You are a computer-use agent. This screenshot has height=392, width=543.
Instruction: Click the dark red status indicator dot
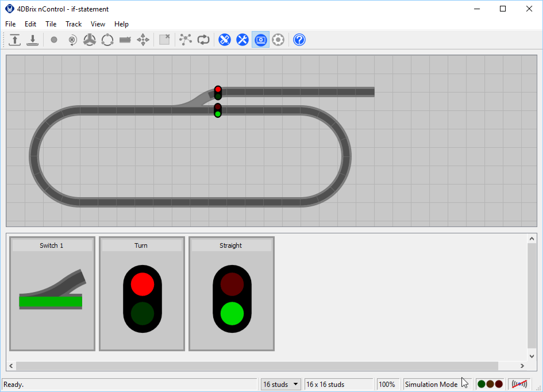point(499,384)
